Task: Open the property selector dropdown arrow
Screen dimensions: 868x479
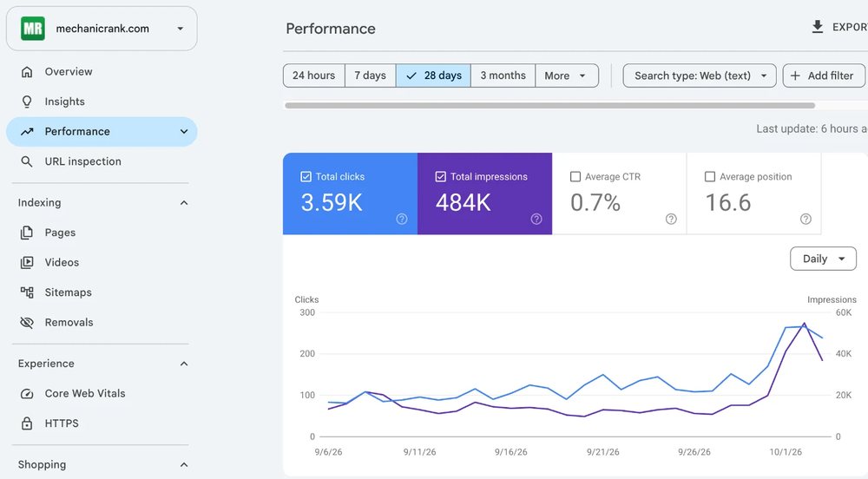Action: point(180,29)
